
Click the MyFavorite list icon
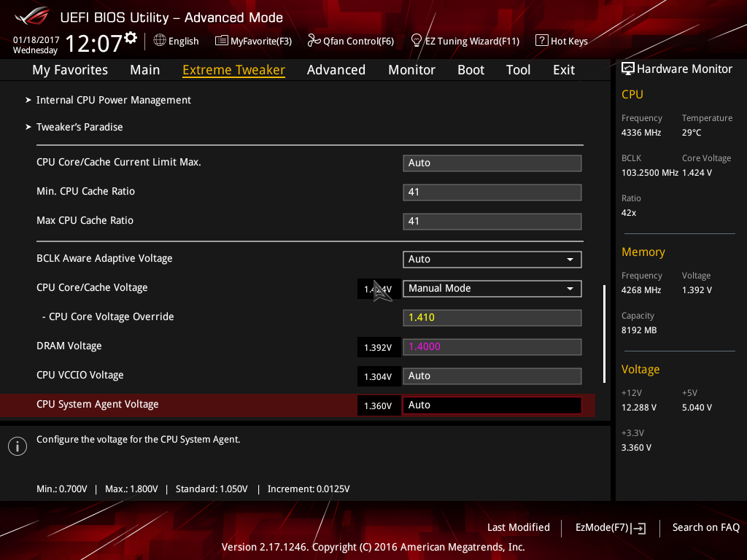tap(222, 41)
